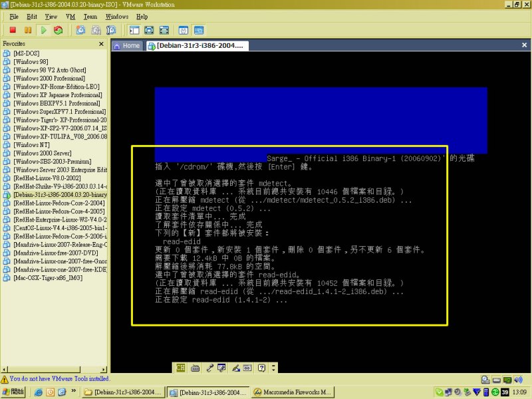532x399 pixels.
Task: Select [Windows-XP-Home-Edition-LEO] favorite
Action: coord(57,86)
